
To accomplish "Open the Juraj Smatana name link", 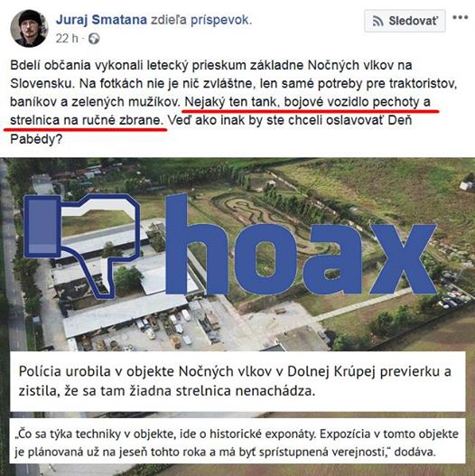I will (x=102, y=20).
